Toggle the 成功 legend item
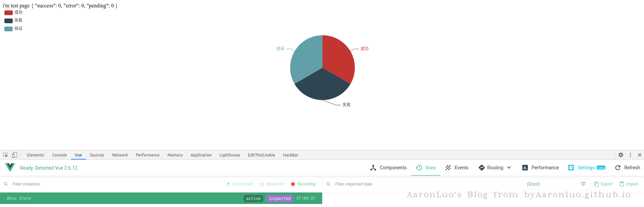Viewport: 644px width, 207px height. [x=13, y=12]
